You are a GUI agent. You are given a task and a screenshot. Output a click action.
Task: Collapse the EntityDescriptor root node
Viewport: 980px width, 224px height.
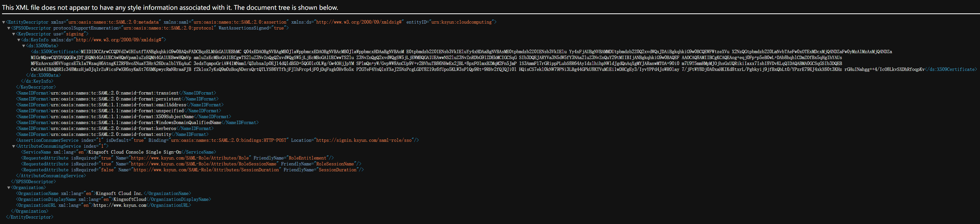point(4,22)
